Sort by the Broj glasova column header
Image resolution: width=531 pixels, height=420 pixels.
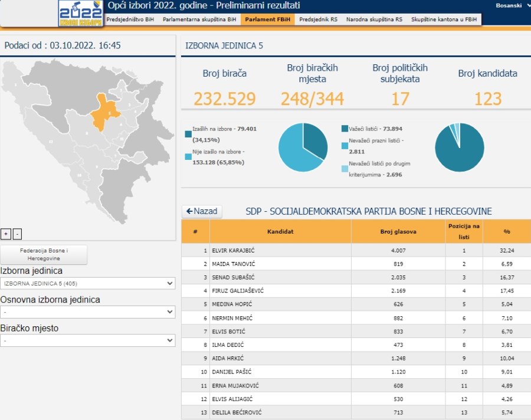(x=398, y=231)
